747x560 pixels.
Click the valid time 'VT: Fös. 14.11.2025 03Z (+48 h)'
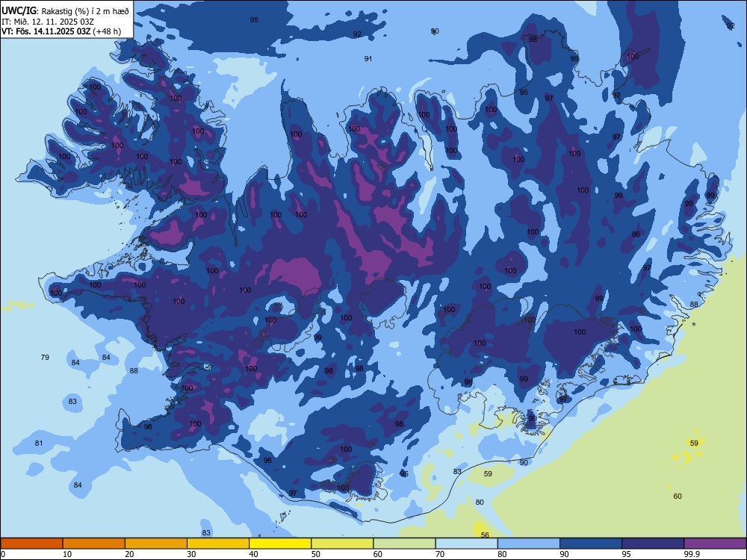[61, 31]
